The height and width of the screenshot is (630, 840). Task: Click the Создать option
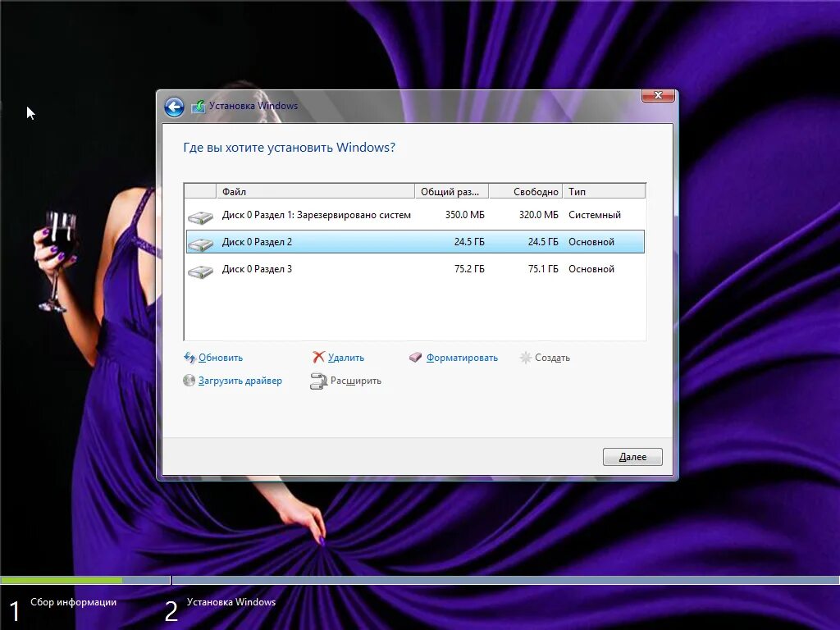tap(552, 358)
